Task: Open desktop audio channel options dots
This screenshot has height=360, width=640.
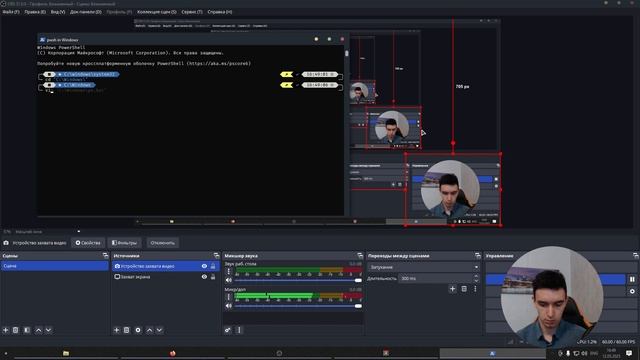Action: point(229,271)
